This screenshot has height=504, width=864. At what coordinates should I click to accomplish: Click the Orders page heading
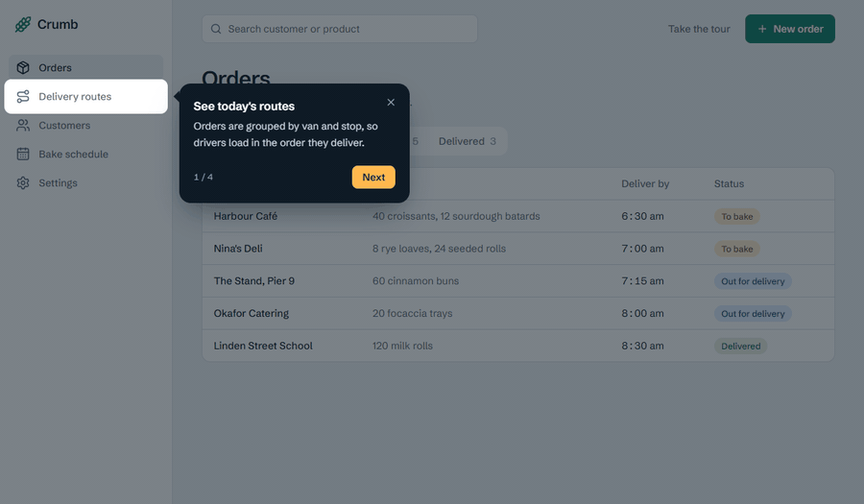[x=236, y=77]
